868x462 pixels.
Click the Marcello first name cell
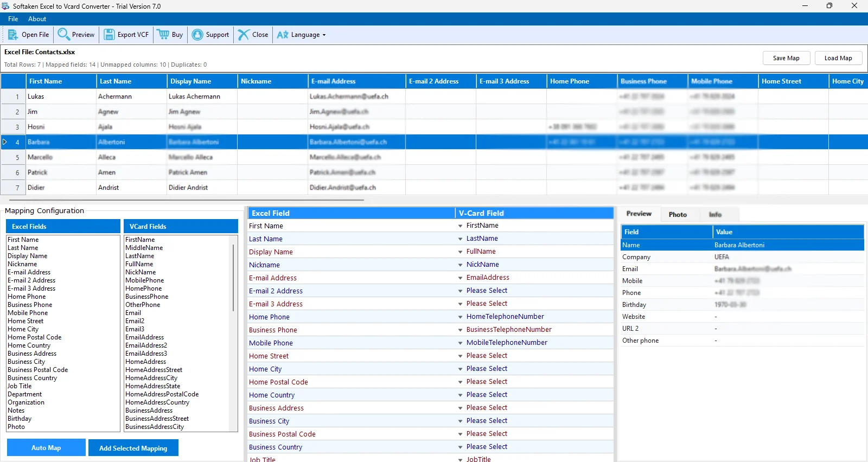61,157
